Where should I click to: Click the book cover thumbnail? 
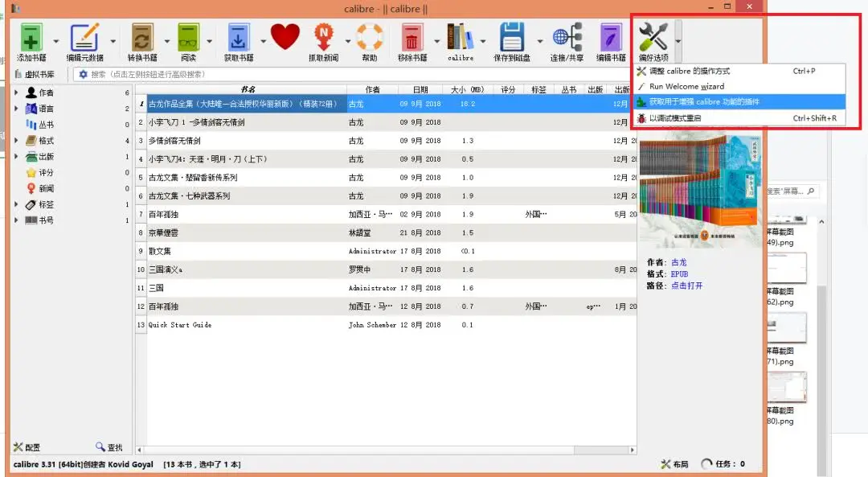[x=700, y=190]
